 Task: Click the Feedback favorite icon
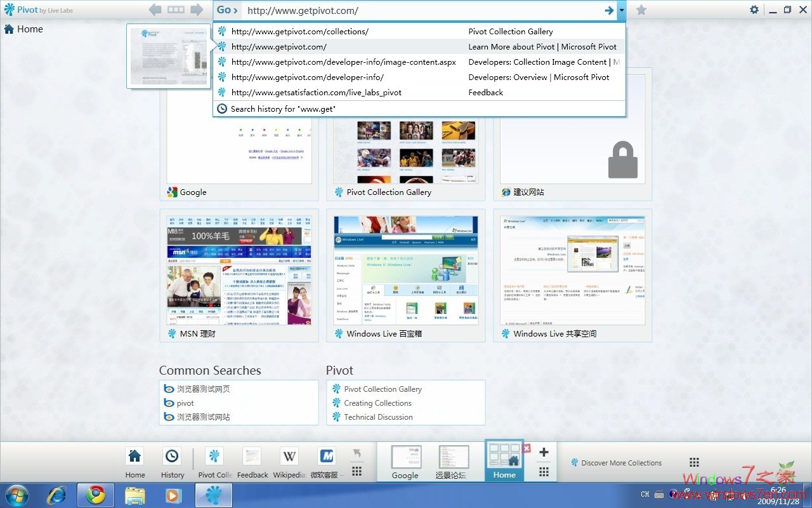tap(252, 462)
